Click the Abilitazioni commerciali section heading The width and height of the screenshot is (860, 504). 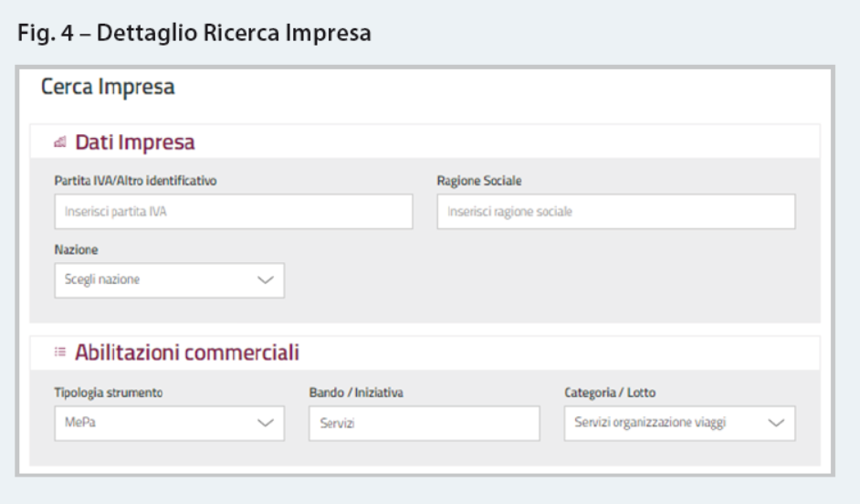click(187, 352)
